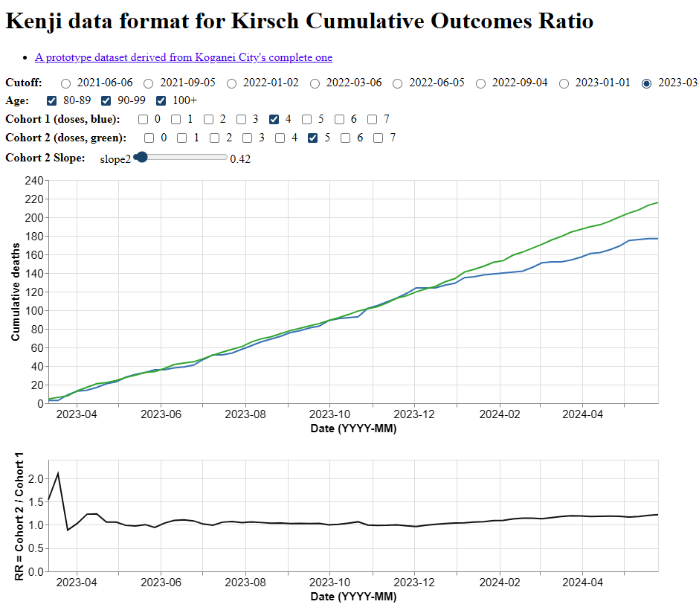This screenshot has width=699, height=616.
Task: Select the 2021-06-06 cutoff radio button
Action: point(66,83)
